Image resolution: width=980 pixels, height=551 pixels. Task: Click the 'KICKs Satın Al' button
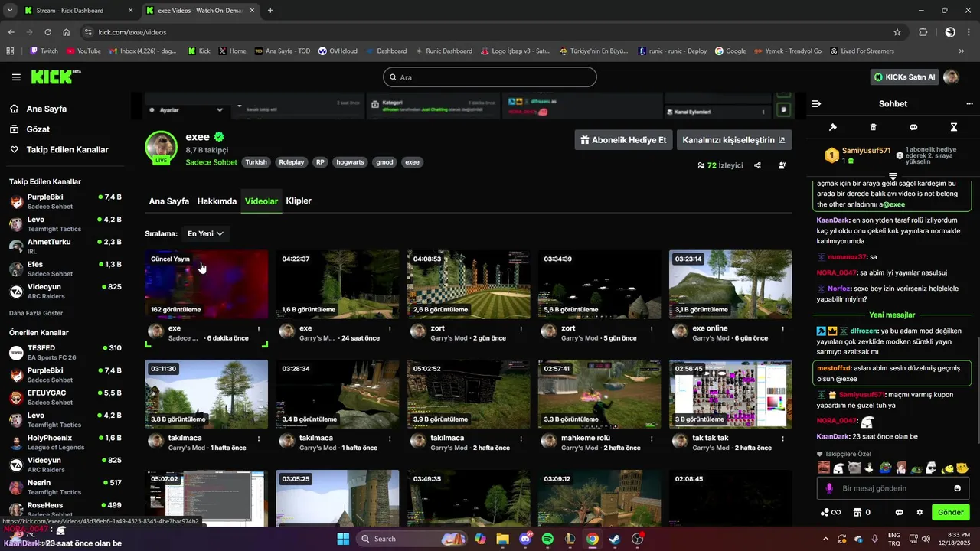pos(905,77)
